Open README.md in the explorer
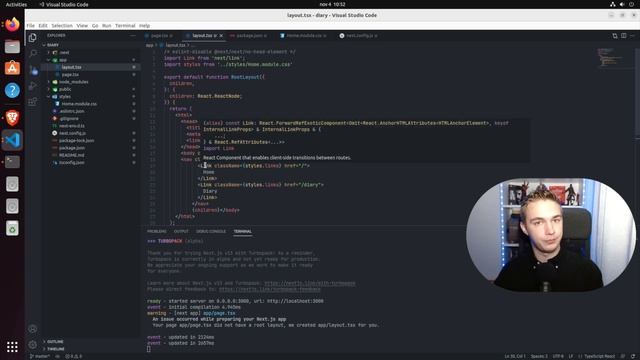The width and height of the screenshot is (640, 360). tap(71, 155)
